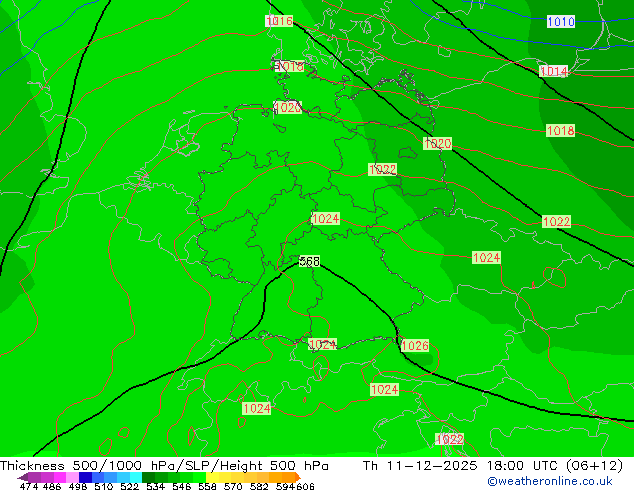Select the cyan legend swatch

pos(136,477)
